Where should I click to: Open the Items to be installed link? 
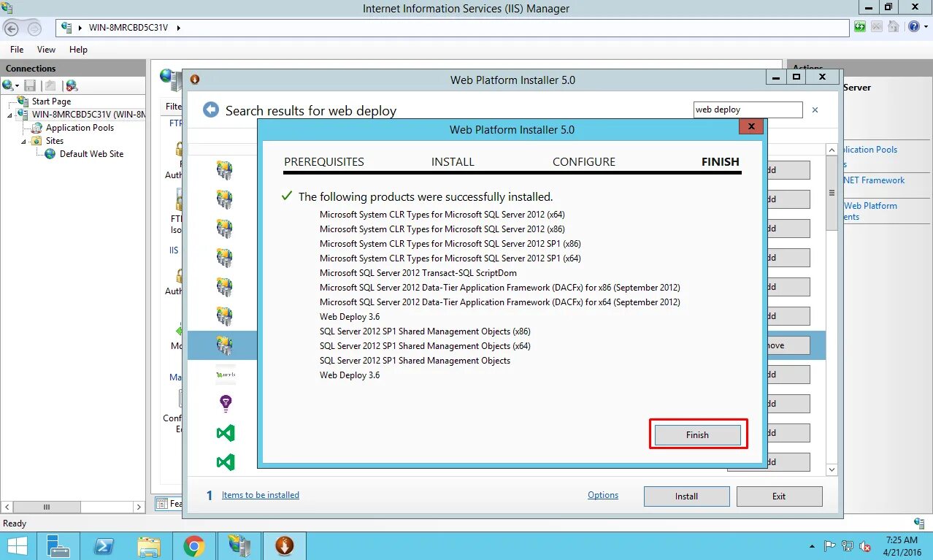(x=261, y=495)
